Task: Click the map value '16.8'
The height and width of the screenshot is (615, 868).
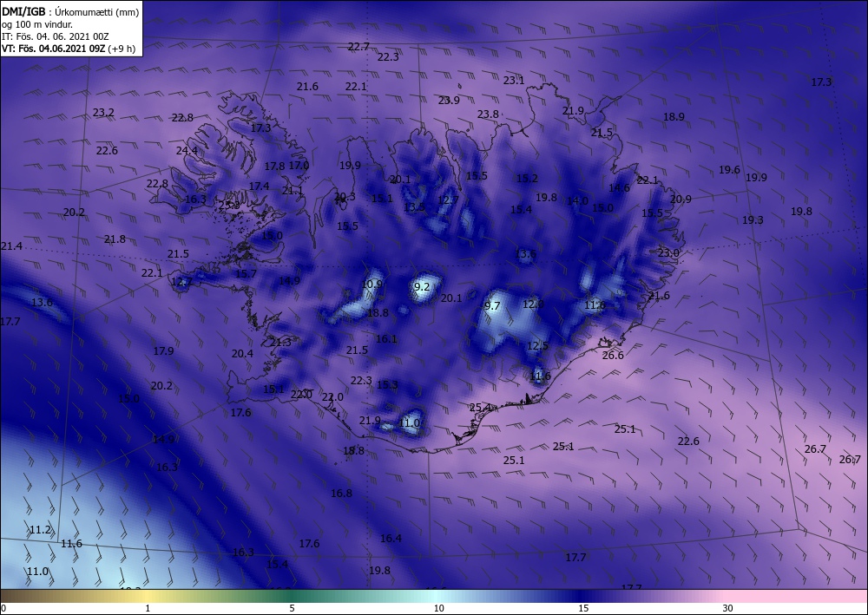Action: click(341, 493)
